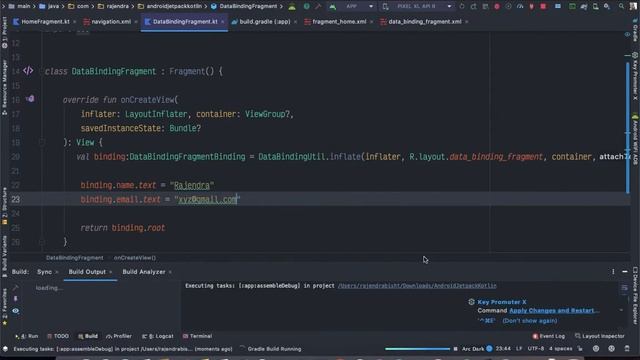The width and height of the screenshot is (640, 360).
Task: Close the data_binding_fragment.xml tab
Action: (467, 22)
